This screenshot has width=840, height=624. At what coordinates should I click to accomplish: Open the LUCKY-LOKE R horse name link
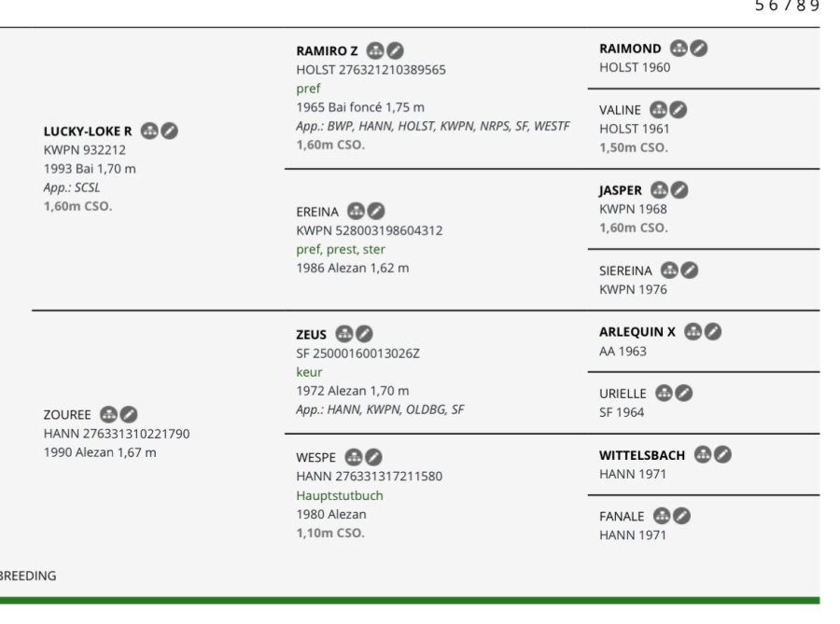[x=88, y=132]
